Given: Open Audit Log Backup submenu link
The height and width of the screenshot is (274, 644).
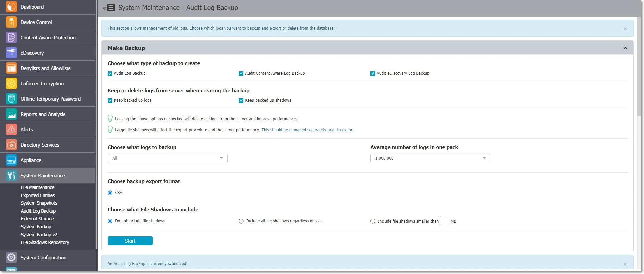Looking at the screenshot, I should (38, 211).
